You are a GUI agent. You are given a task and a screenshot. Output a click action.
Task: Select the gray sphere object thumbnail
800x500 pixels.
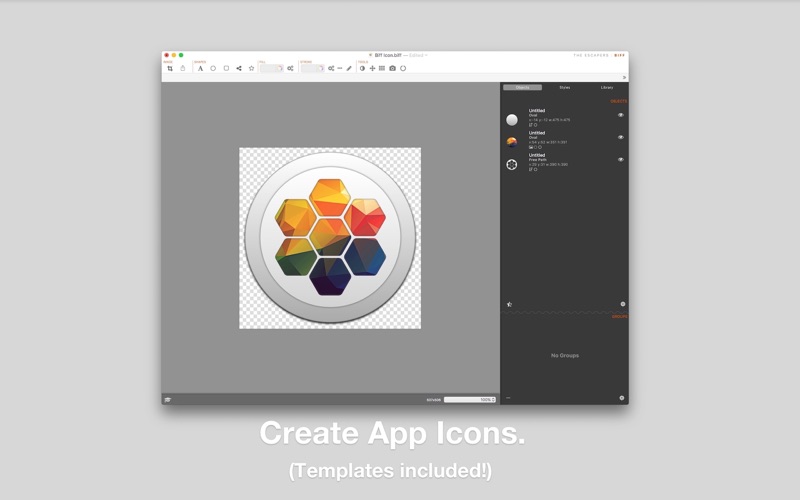click(512, 120)
